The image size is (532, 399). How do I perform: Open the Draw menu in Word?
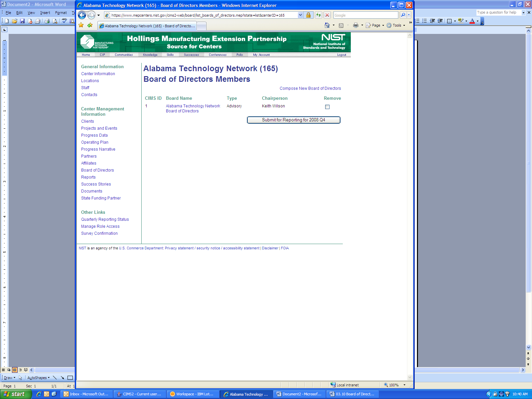pos(9,378)
